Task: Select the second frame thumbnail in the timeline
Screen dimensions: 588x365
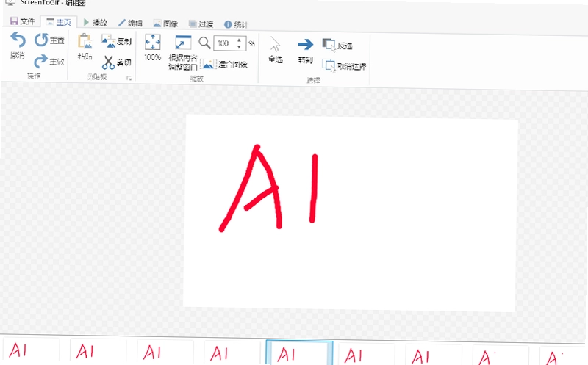Action: [x=98, y=352]
